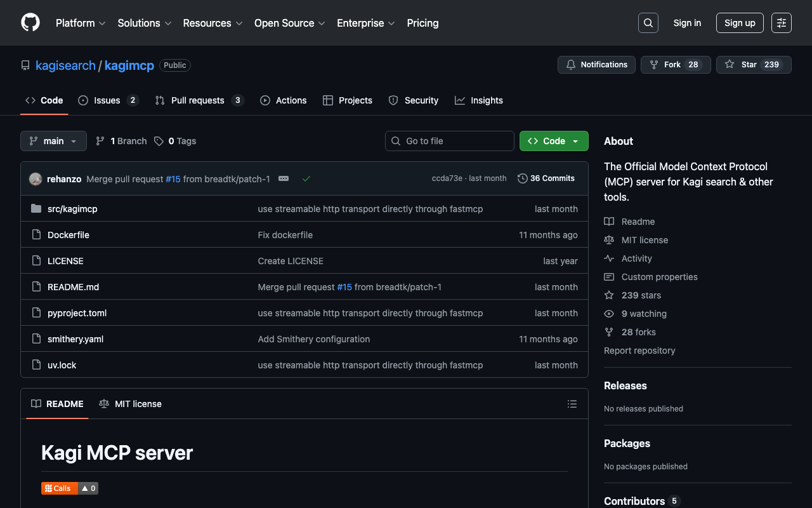Open the src/kagimcp folder

pos(72,209)
